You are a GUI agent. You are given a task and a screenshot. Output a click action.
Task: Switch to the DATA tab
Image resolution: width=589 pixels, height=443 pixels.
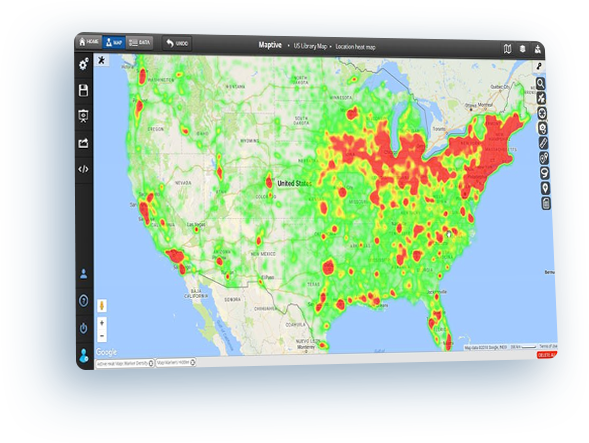pyautogui.click(x=139, y=43)
